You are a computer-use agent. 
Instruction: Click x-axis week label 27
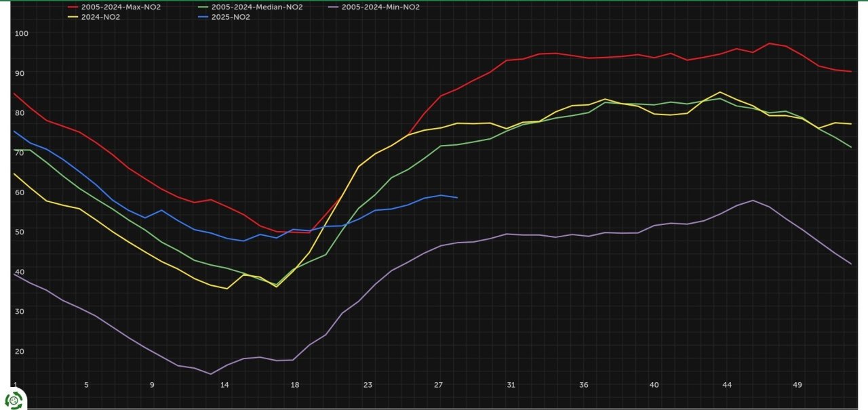click(438, 385)
